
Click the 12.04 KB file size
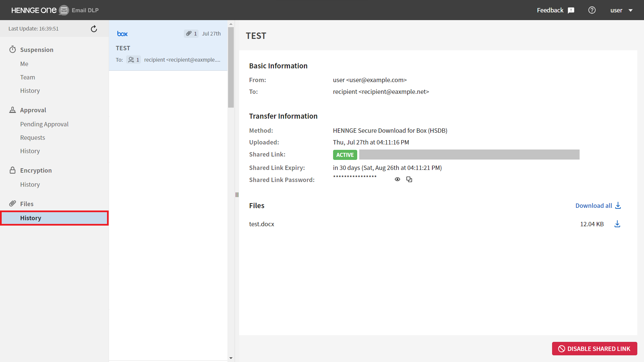[592, 224]
